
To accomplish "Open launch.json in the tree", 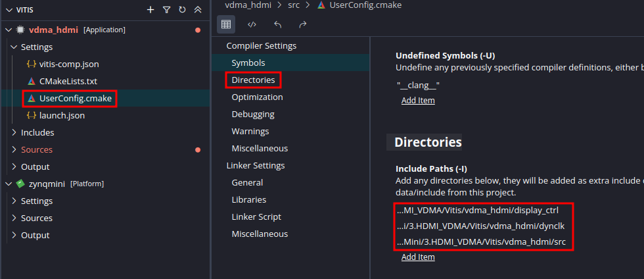I will [x=62, y=116].
